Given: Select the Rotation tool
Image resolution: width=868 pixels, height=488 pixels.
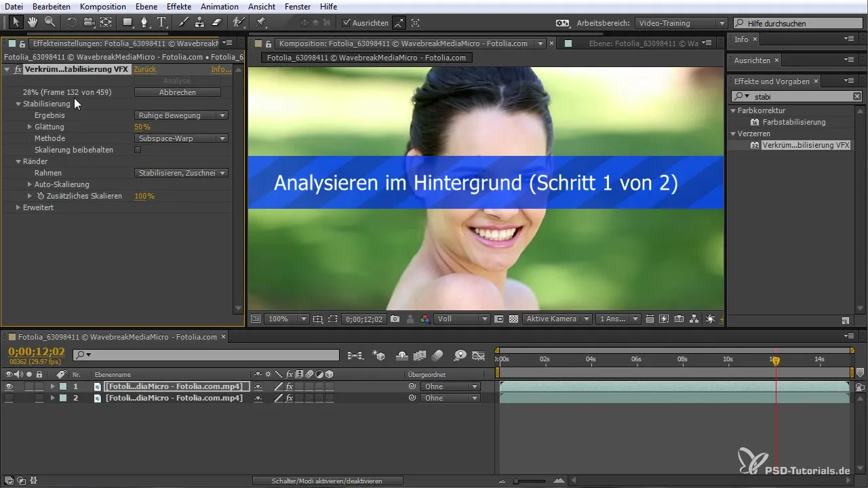Looking at the screenshot, I should coord(72,22).
